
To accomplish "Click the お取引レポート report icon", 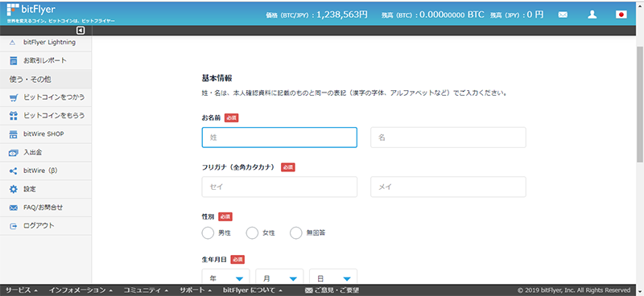I will (14, 61).
